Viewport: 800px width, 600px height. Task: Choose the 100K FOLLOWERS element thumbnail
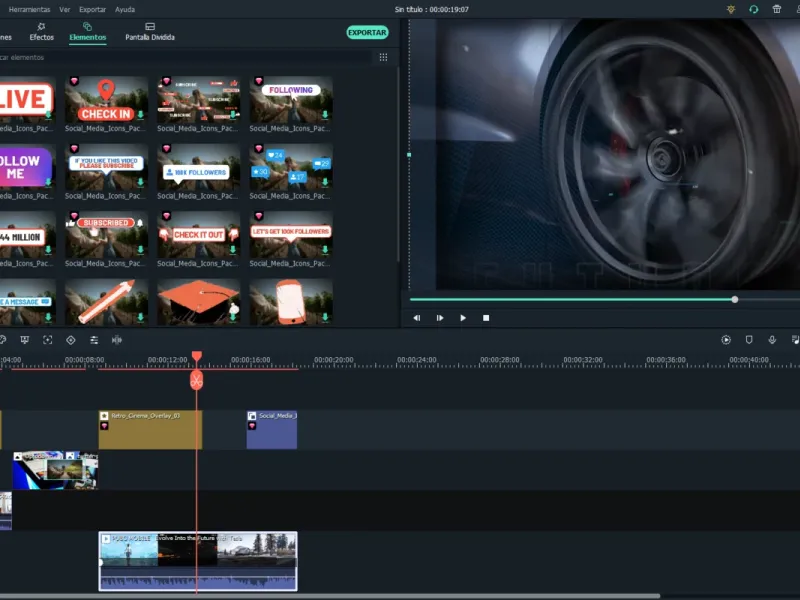tap(198, 167)
